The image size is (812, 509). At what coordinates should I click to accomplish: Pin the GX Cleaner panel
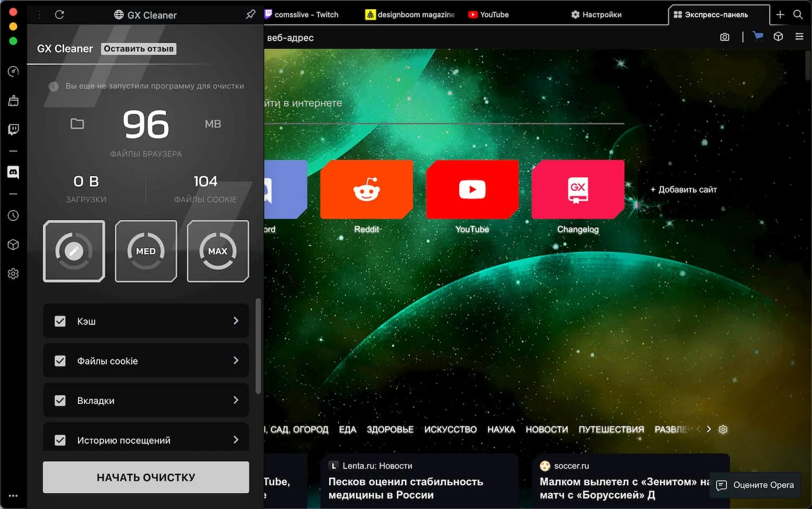point(250,15)
